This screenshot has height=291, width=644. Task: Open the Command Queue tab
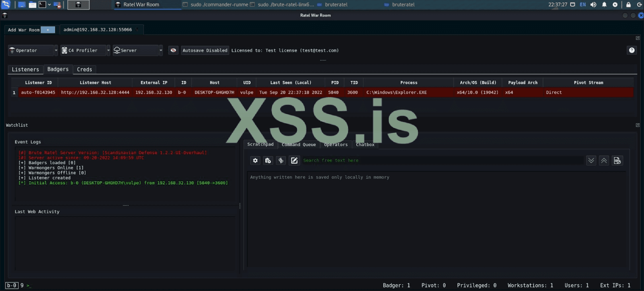pos(299,145)
